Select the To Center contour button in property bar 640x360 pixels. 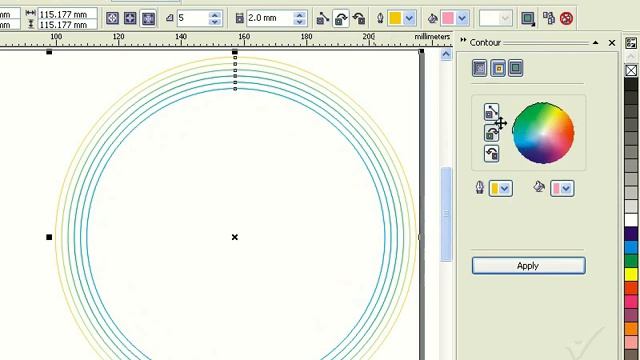pyautogui.click(x=112, y=18)
